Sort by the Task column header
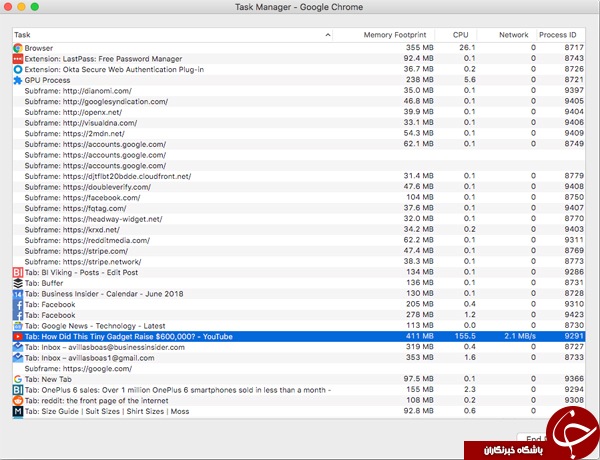Screen dimensions: 600x460 pyautogui.click(x=172, y=35)
